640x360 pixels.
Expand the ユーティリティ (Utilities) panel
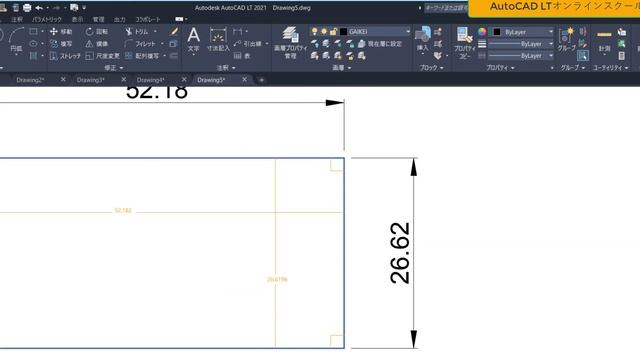click(611, 68)
